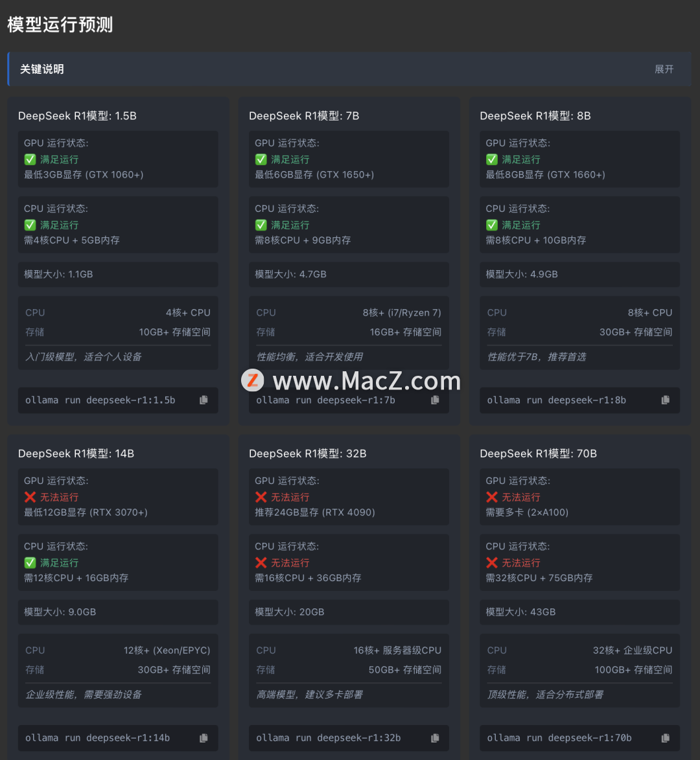Viewport: 700px width, 760px height.
Task: Click 需12核CPU + 16GB内存 text
Action: point(76,578)
